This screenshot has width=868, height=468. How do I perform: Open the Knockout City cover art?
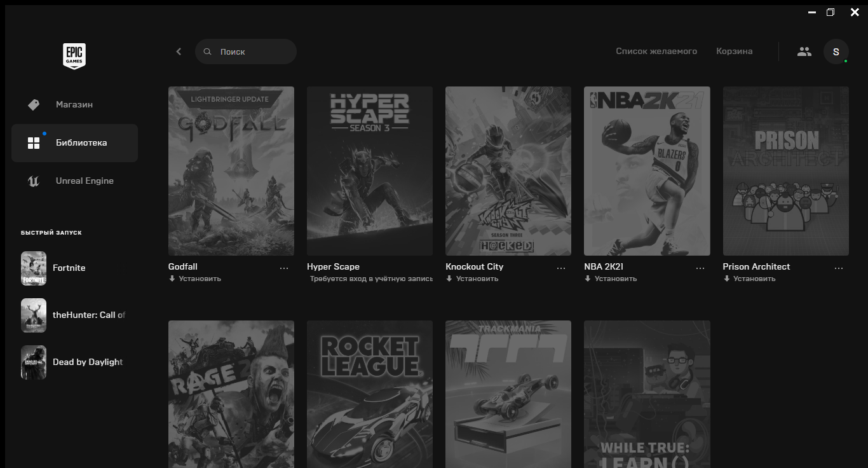508,171
